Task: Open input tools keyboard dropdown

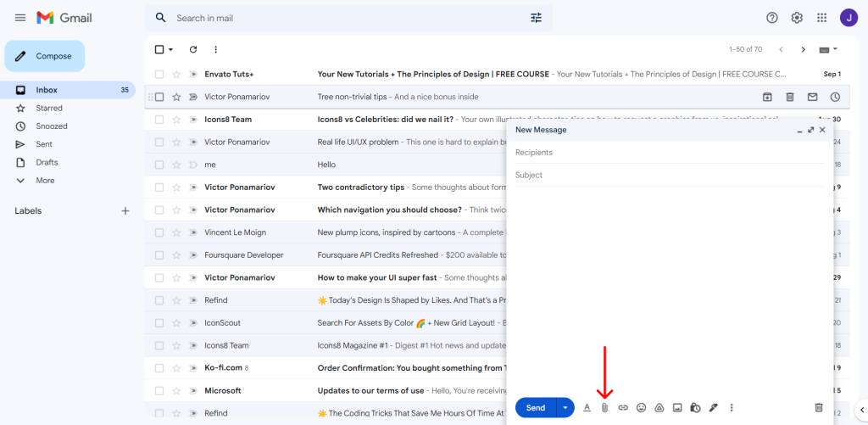Action: [829, 49]
